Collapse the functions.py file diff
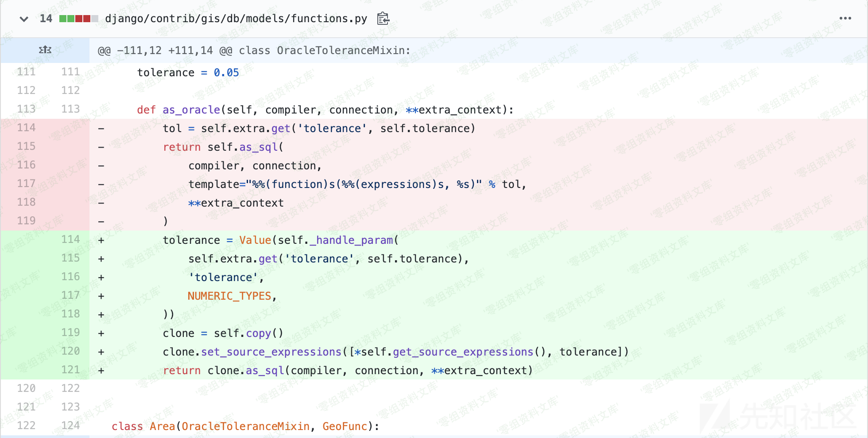The width and height of the screenshot is (868, 438). coord(24,19)
